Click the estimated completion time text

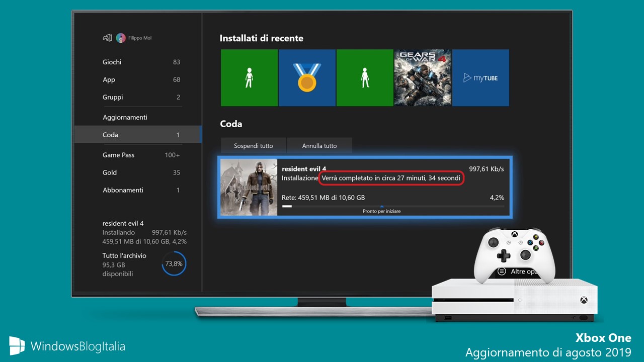(391, 178)
